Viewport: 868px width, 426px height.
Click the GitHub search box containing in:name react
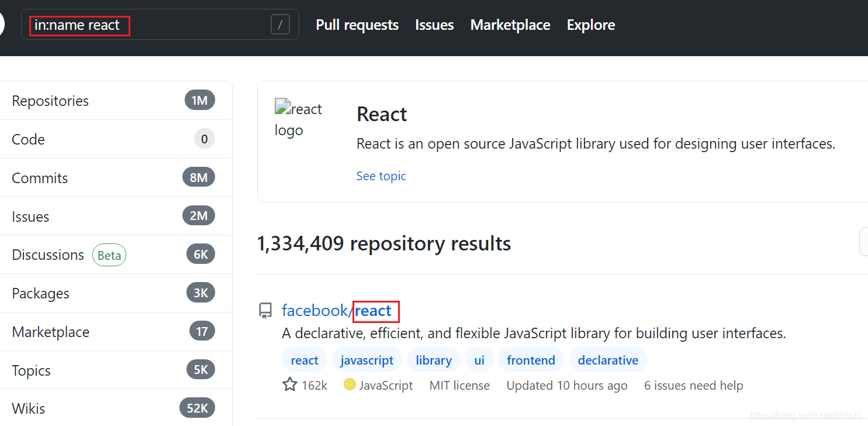click(160, 25)
